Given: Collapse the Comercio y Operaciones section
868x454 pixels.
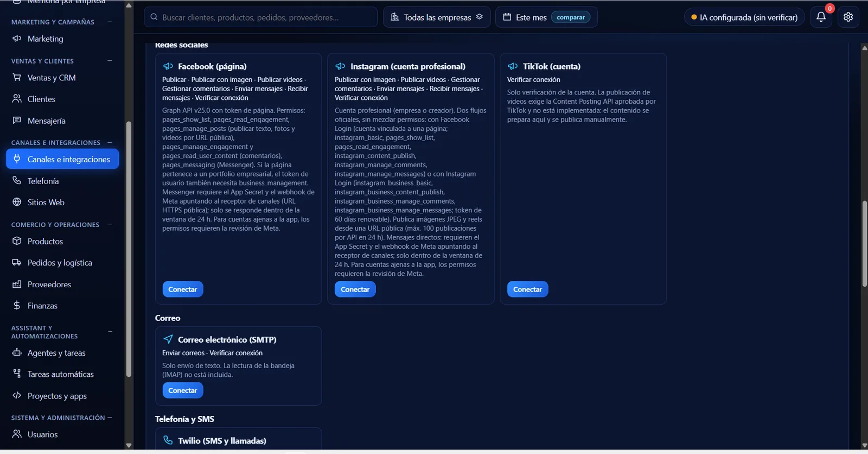Looking at the screenshot, I should [110, 224].
